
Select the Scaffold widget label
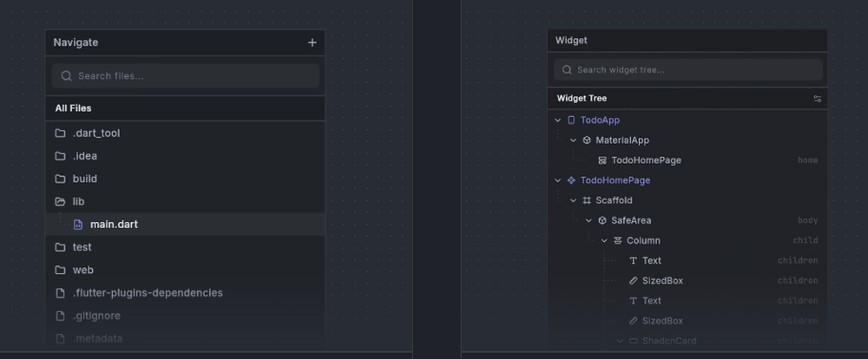click(x=614, y=200)
